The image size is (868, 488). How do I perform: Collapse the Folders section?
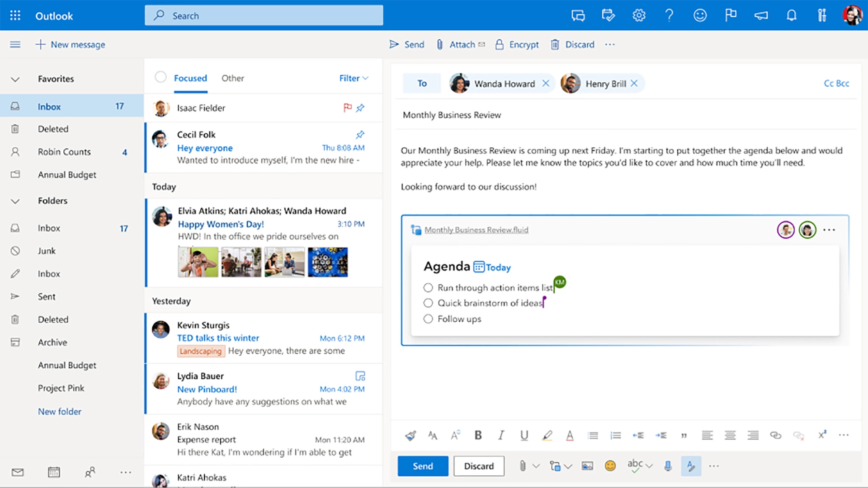15,201
